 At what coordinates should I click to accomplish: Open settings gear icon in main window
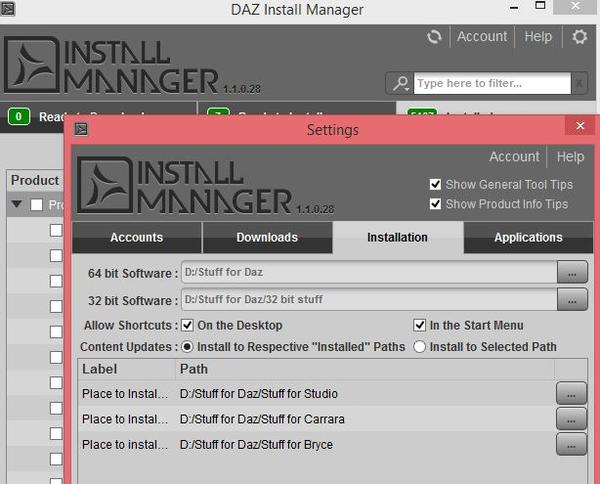pyautogui.click(x=579, y=37)
